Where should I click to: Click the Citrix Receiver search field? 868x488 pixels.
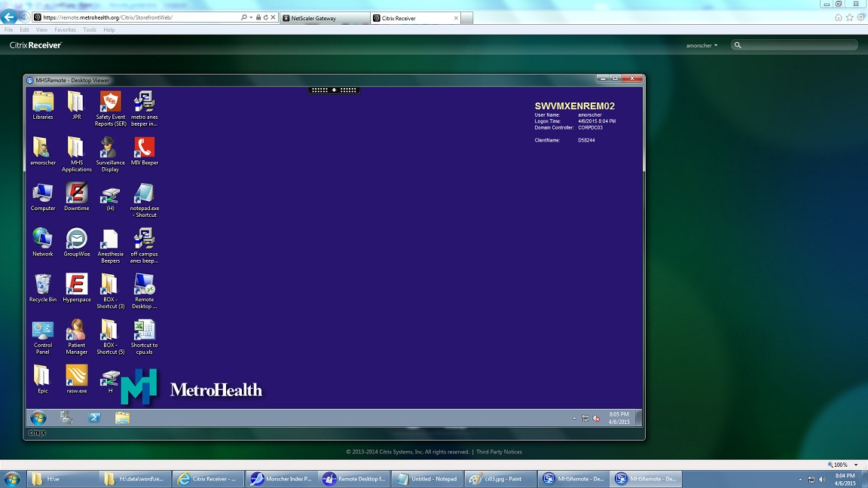[x=794, y=45]
